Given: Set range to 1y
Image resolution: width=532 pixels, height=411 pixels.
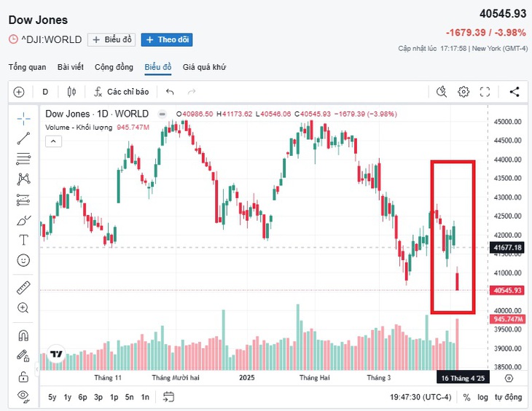Looking at the screenshot, I should 68,397.
